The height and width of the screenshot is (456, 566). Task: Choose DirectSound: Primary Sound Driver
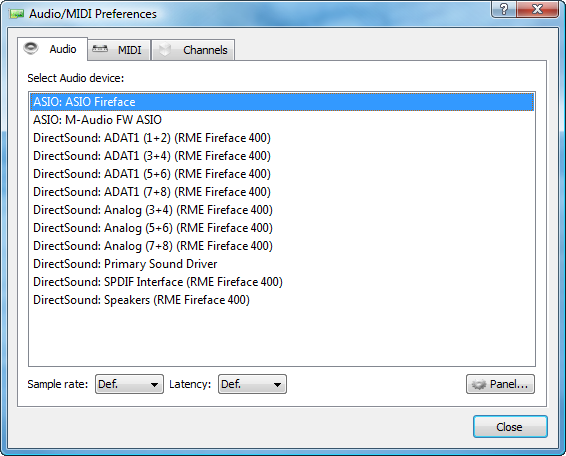click(282, 264)
